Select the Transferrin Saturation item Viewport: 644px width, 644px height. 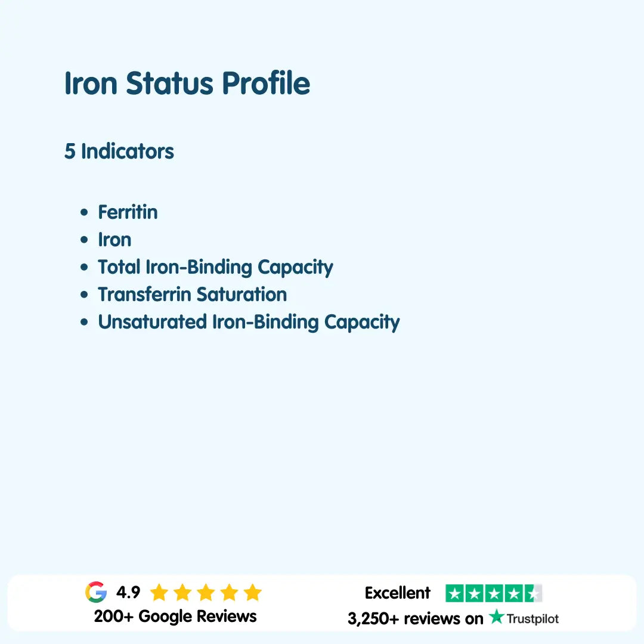(x=192, y=295)
